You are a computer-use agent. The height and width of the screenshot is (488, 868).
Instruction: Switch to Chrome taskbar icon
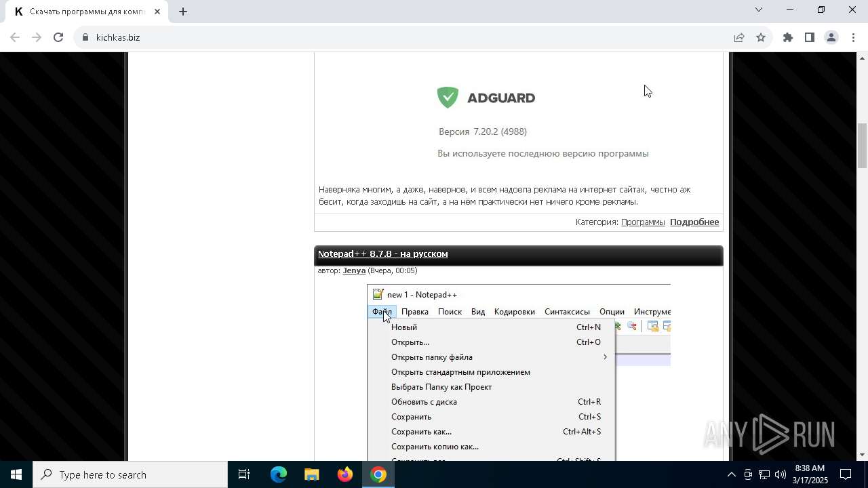pos(378,474)
